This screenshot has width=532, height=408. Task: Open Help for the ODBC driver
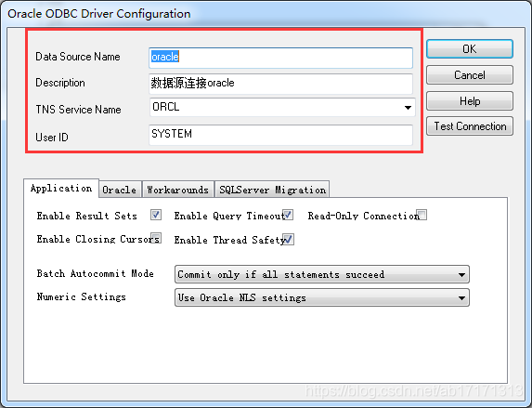coord(469,101)
